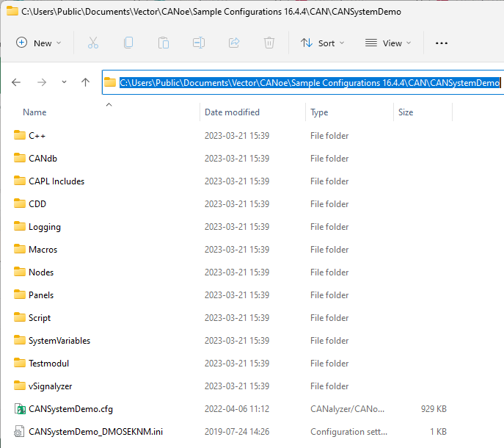Screen dimensions: 504x448
Task: Click the CANalyzer/CANo... type cell
Action: pyautogui.click(x=347, y=409)
